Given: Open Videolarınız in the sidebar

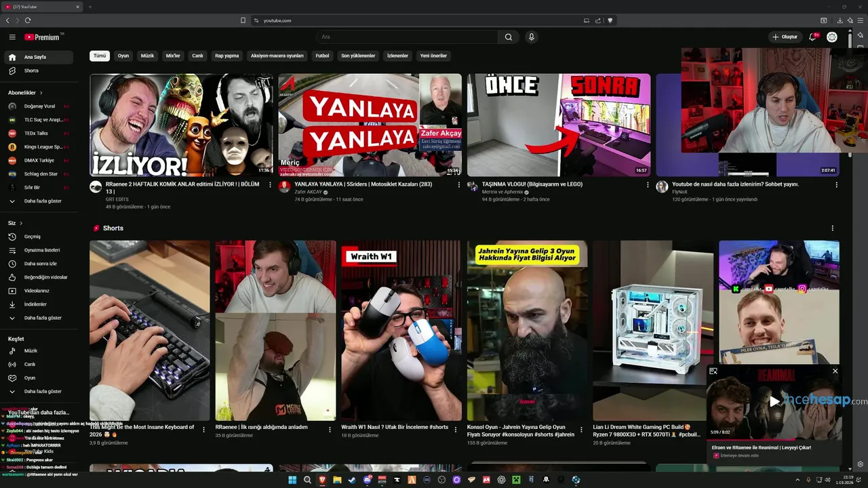Looking at the screenshot, I should coord(40,291).
